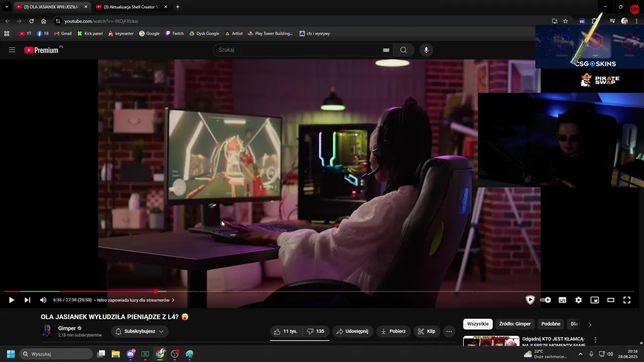
Task: Open the more actions ellipsis below video
Action: click(x=449, y=331)
